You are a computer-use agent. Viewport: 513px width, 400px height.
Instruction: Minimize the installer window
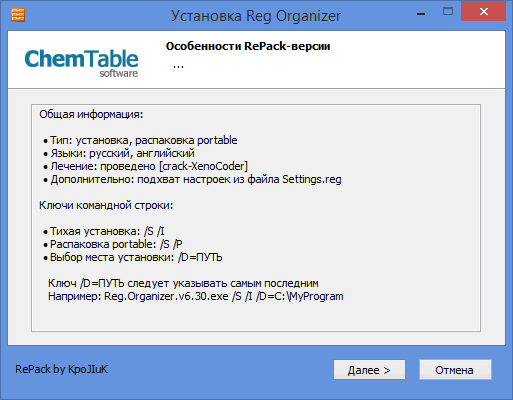[x=421, y=14]
